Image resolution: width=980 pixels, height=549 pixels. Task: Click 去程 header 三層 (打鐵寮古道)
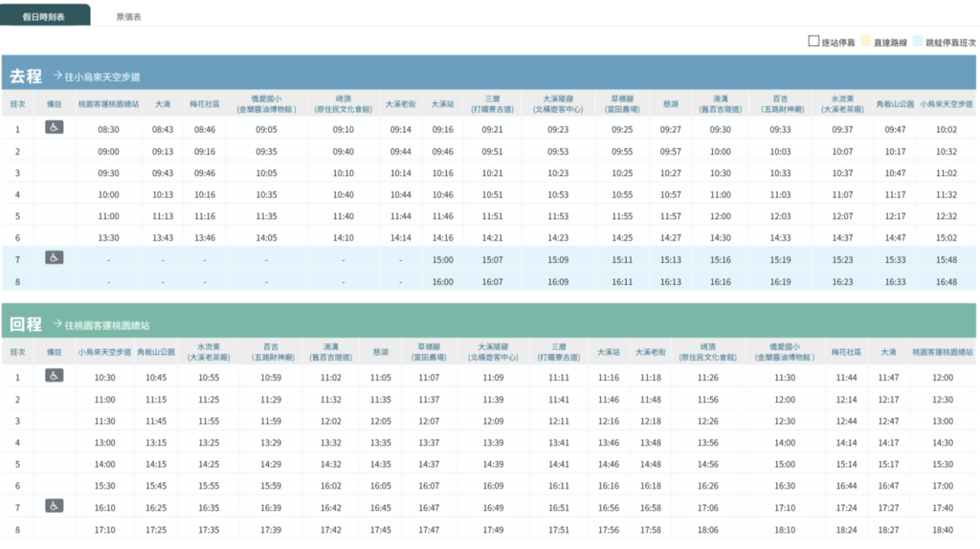coord(493,103)
